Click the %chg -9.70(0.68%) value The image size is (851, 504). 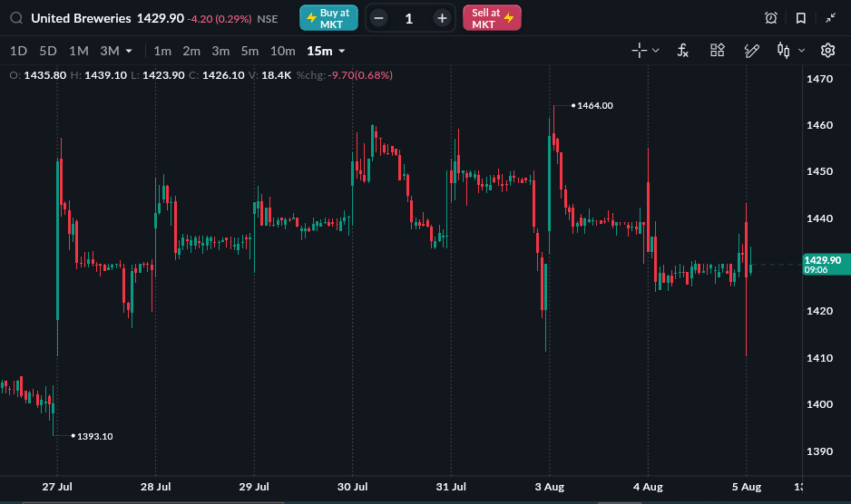pos(360,75)
